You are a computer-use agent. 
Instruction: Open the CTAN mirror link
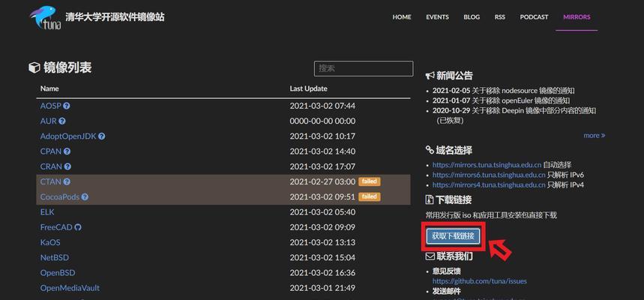[50, 181]
